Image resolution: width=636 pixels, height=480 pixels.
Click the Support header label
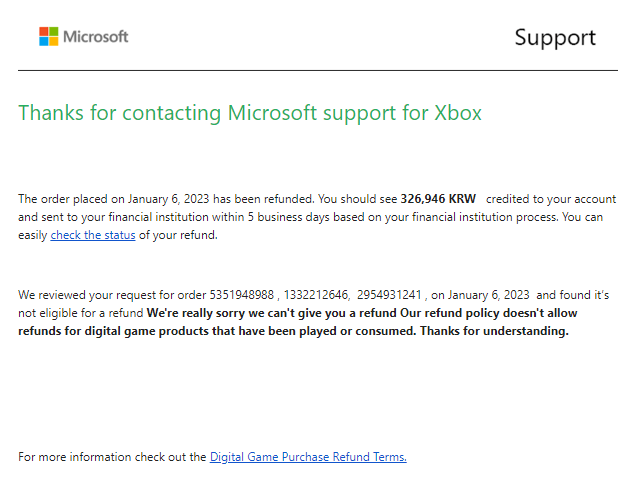click(x=555, y=39)
